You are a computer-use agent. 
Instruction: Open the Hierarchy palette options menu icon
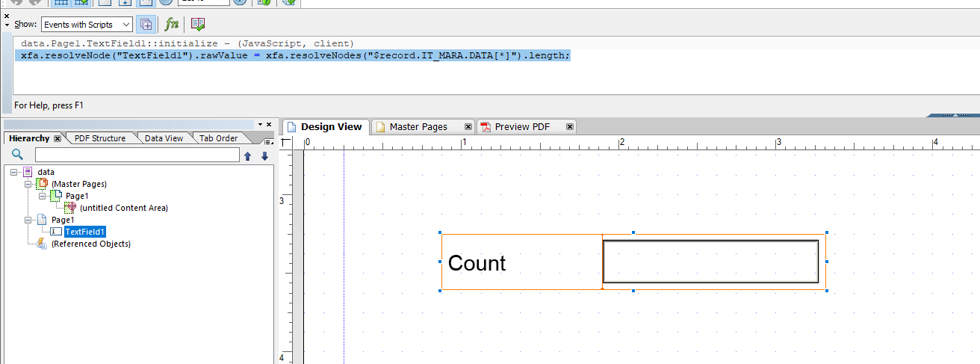[268, 141]
